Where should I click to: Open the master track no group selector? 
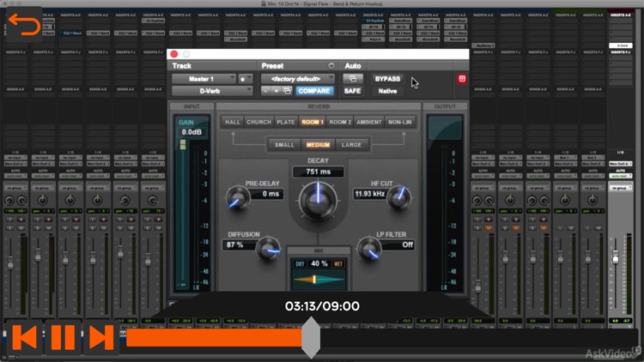point(621,188)
